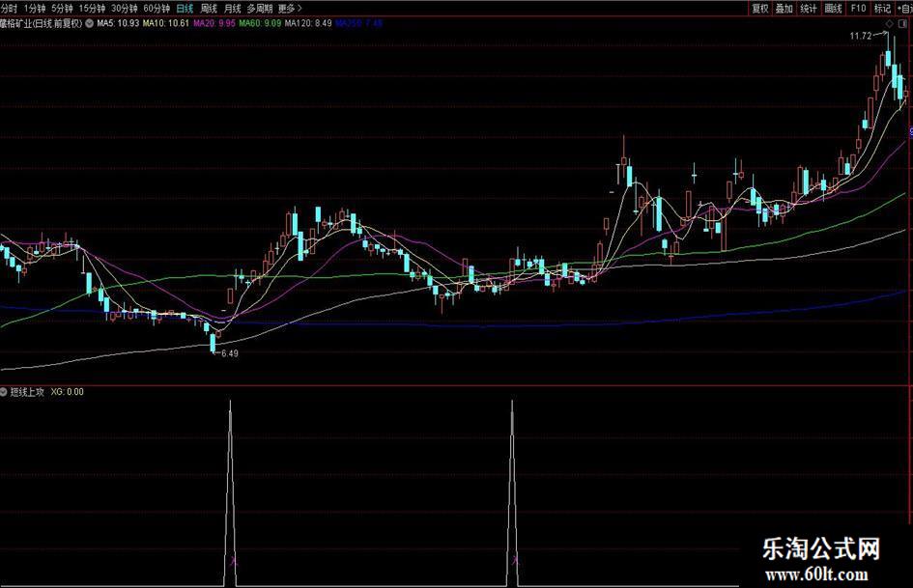Screen dimensions: 913x588
Task: Expand the 更多 more timeframes menu
Action: coord(290,8)
